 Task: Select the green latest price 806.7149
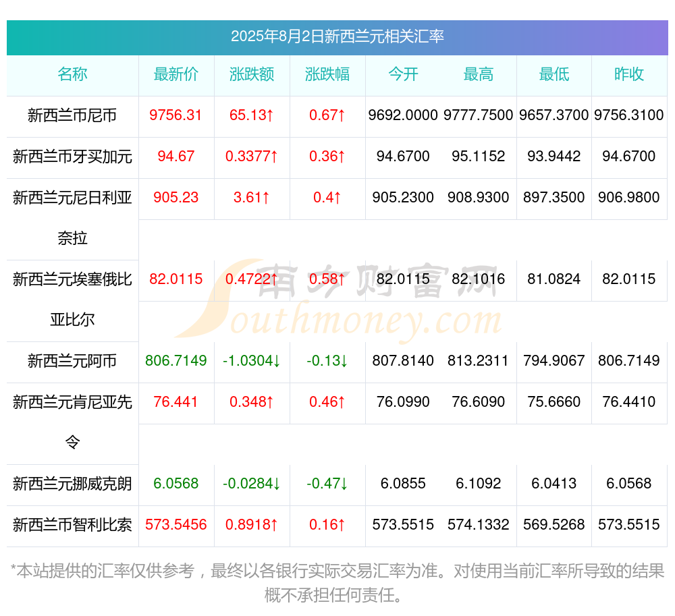[x=175, y=360]
